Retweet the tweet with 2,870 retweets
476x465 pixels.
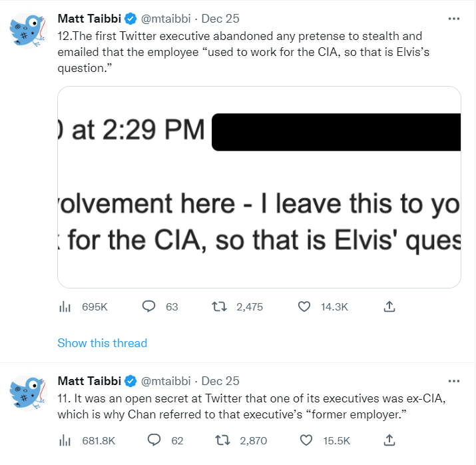click(222, 440)
